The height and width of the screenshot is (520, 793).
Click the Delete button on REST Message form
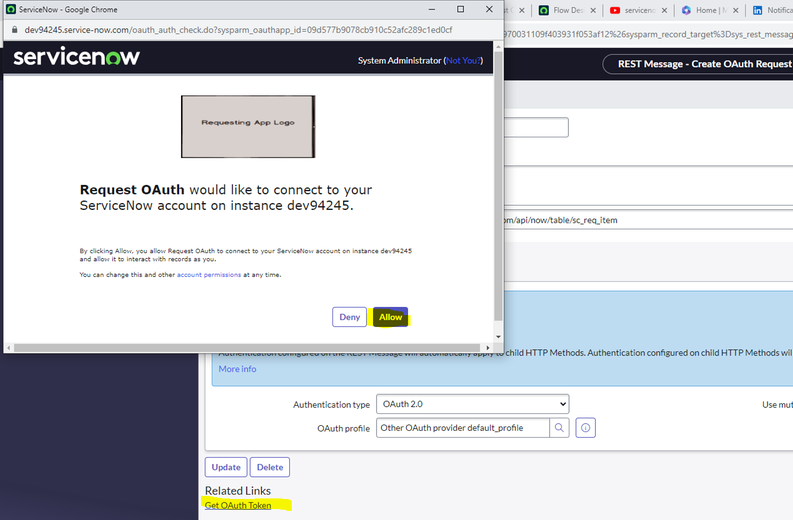[270, 467]
